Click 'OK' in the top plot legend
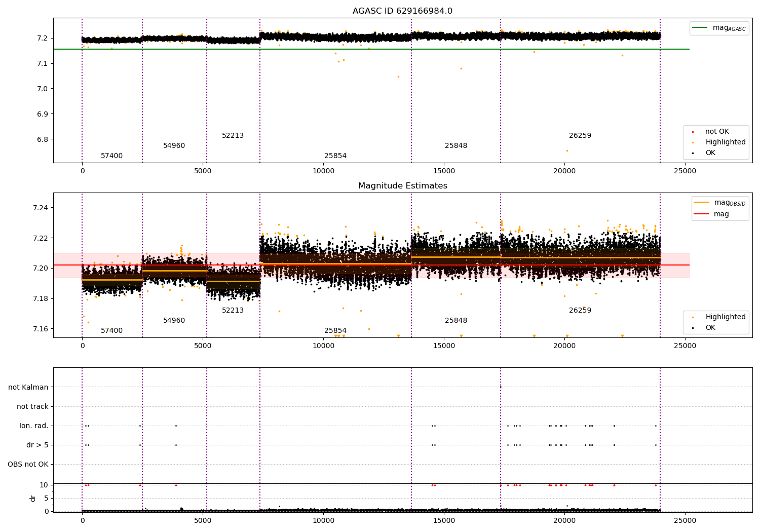The height and width of the screenshot is (532, 760). tap(704, 153)
